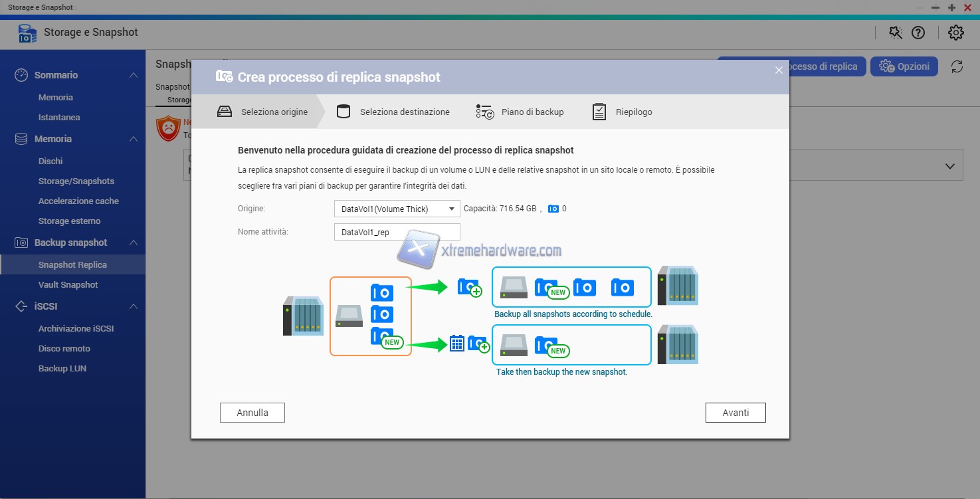Image resolution: width=980 pixels, height=499 pixels.
Task: Click the iSCSI share icon in sidebar
Action: point(21,306)
